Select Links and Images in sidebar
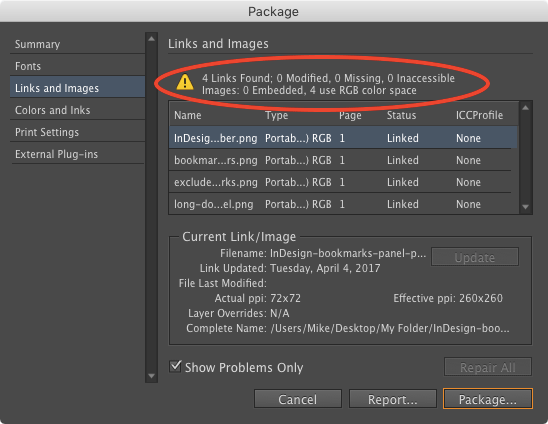The height and width of the screenshot is (424, 548). pos(77,87)
